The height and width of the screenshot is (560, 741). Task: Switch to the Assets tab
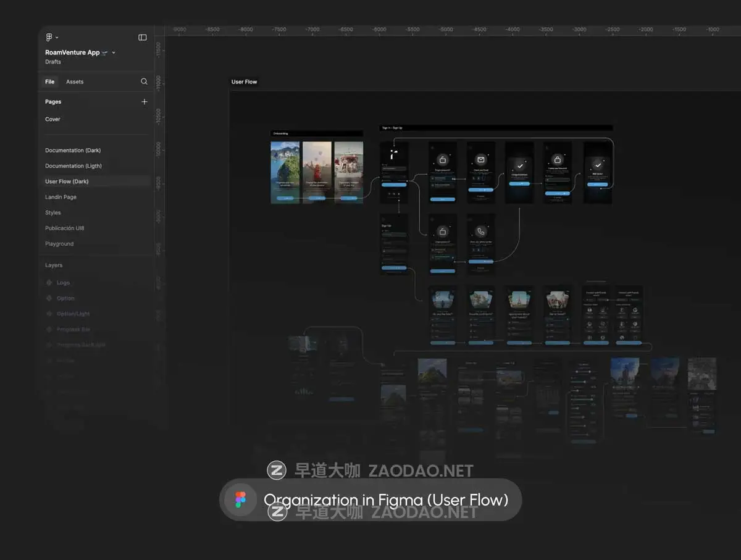point(75,81)
